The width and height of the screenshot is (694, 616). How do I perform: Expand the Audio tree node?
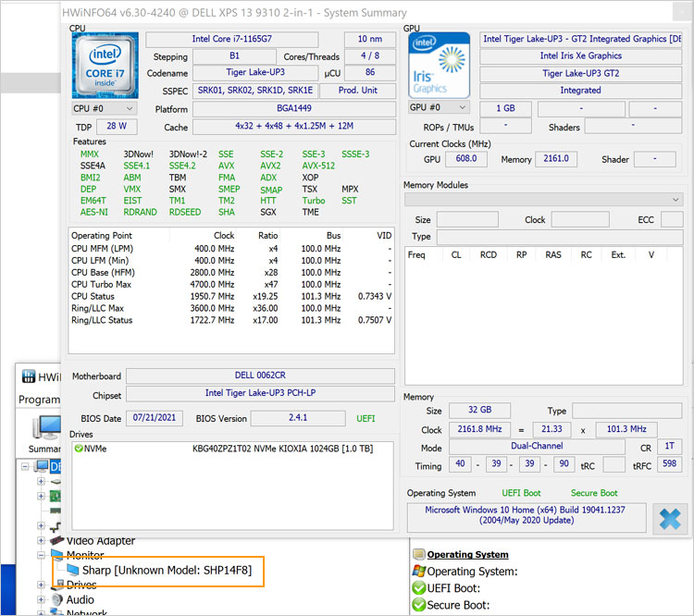(x=41, y=599)
